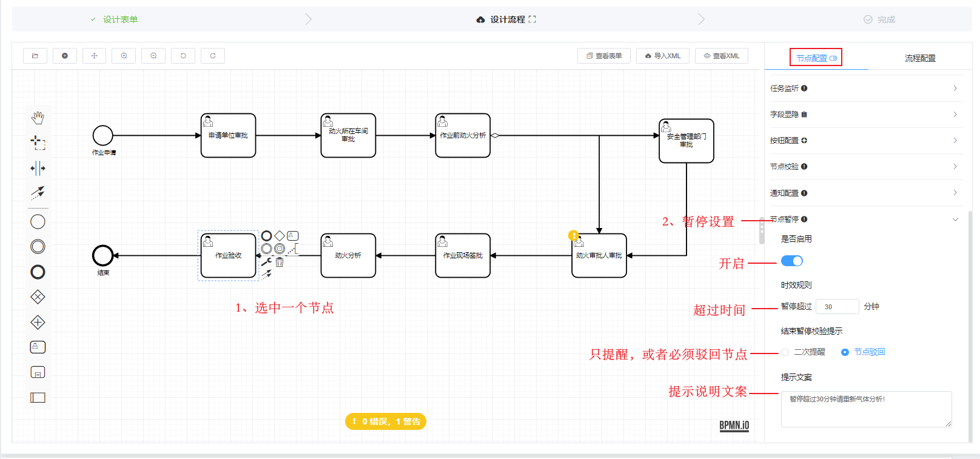Click the panel collapse drag handle dots

[762, 231]
